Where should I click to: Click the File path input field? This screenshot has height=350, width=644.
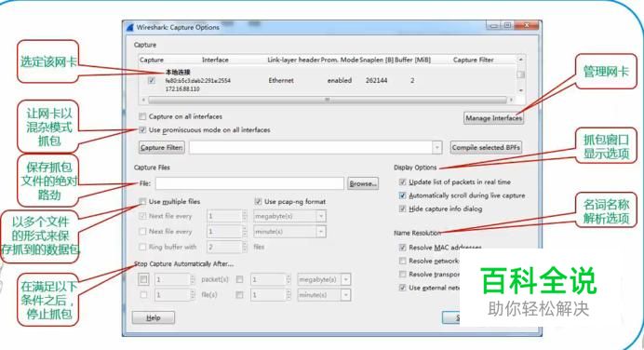pyautogui.click(x=249, y=183)
